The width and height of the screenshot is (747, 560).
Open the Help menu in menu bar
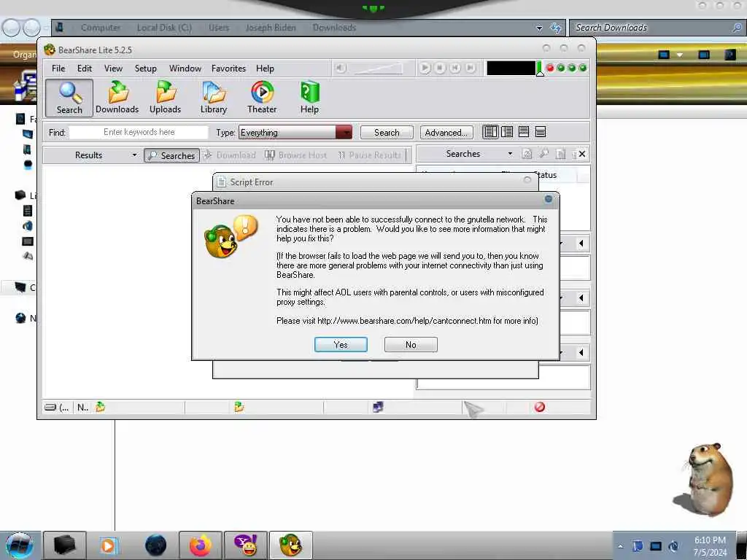pyautogui.click(x=266, y=69)
